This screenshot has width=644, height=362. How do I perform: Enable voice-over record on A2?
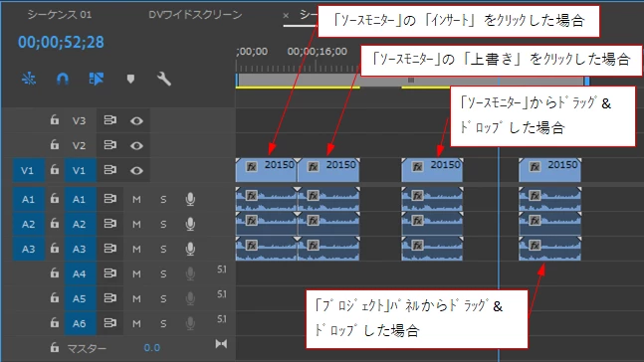click(190, 224)
